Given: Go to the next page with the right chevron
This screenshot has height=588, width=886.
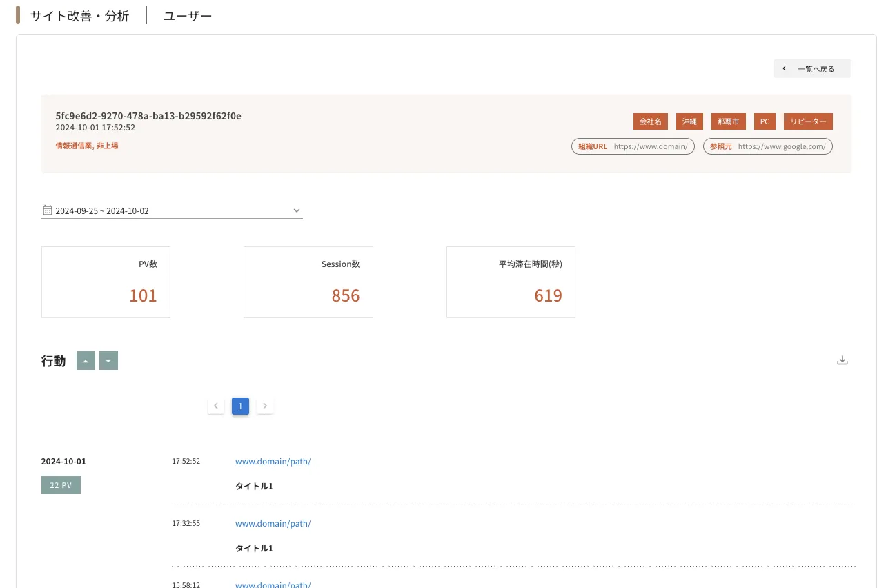Looking at the screenshot, I should 265,406.
